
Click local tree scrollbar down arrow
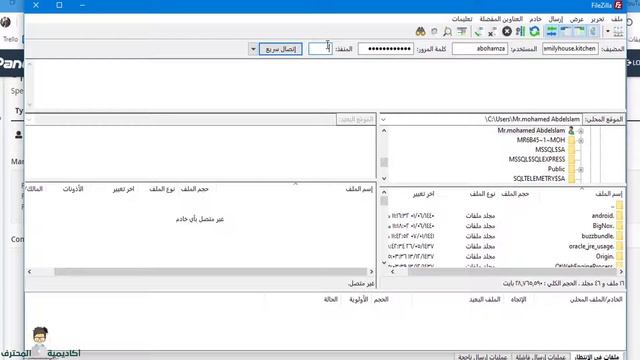(x=384, y=179)
